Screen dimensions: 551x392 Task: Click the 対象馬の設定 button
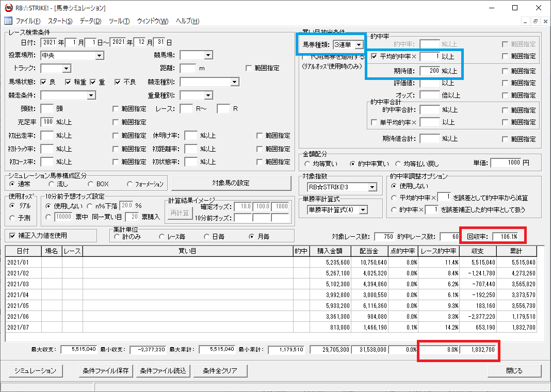(x=231, y=183)
